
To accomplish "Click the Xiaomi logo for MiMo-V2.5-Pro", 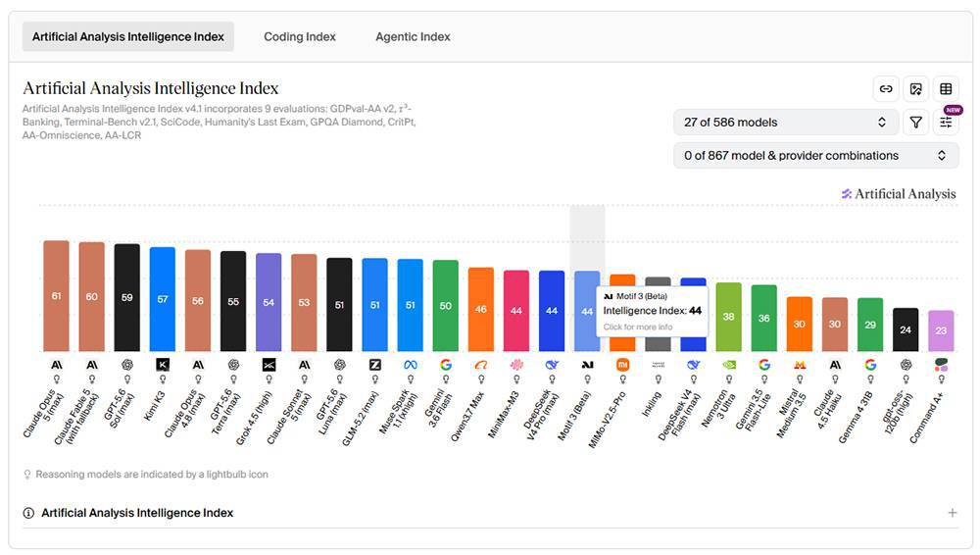I will point(623,365).
